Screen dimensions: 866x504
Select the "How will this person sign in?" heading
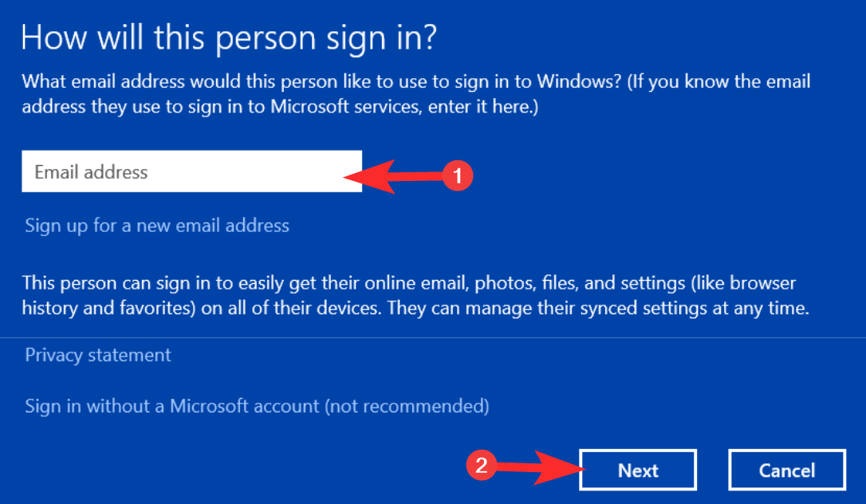coord(230,39)
